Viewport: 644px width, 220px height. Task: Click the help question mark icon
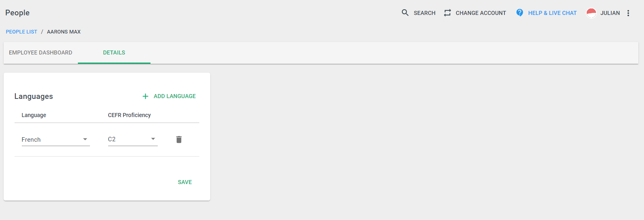pos(520,13)
